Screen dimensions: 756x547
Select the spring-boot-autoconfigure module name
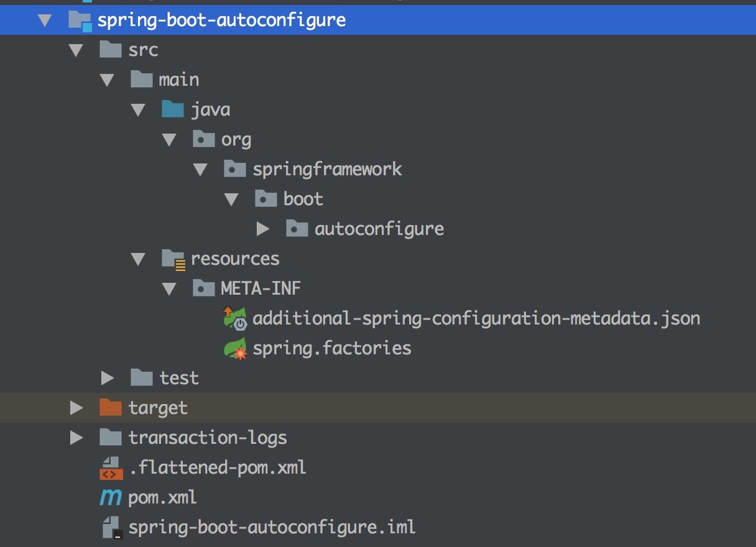click(221, 21)
